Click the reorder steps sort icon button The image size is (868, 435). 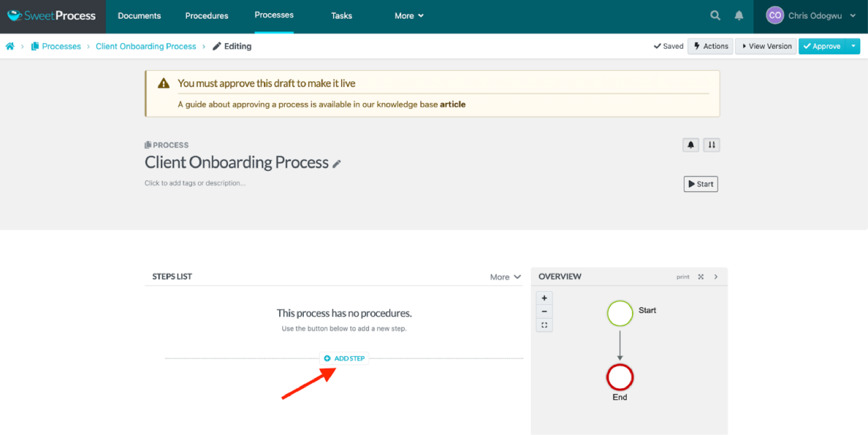(711, 145)
